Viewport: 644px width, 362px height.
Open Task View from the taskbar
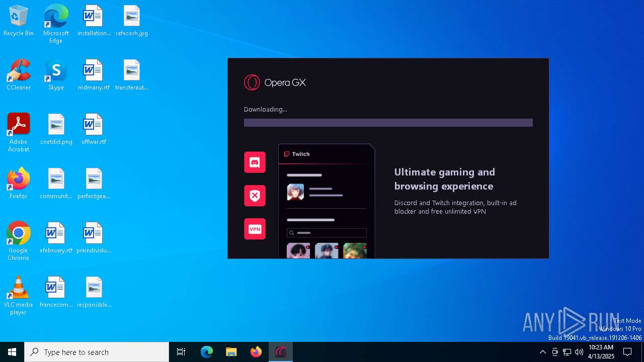point(181,352)
